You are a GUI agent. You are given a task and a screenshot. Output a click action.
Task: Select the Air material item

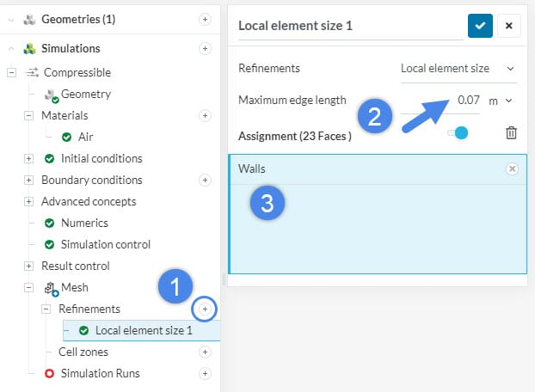tap(86, 137)
